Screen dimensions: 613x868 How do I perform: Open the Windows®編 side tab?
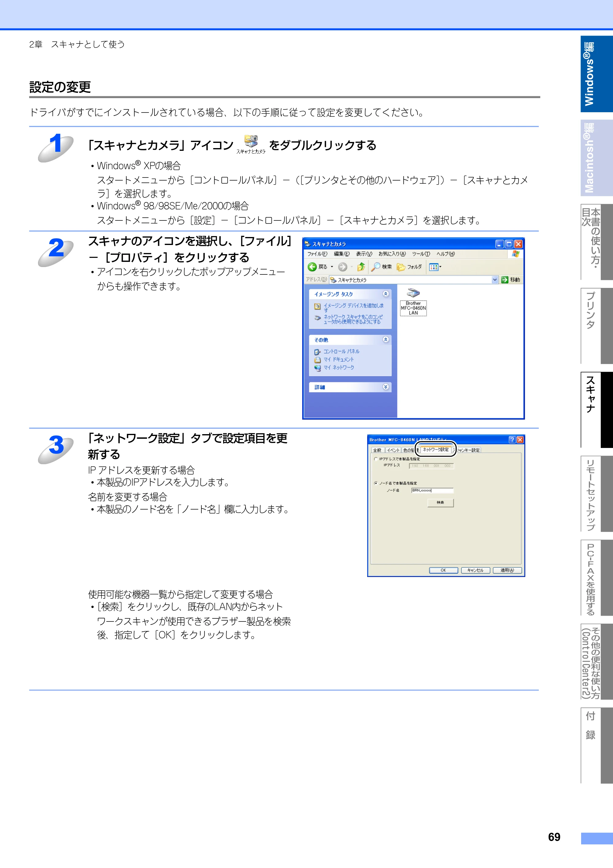[x=596, y=74]
